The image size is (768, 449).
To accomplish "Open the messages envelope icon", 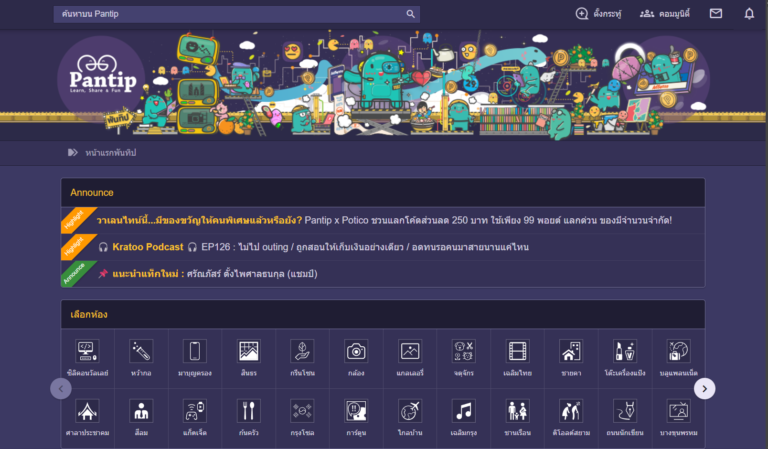I will pos(716,14).
